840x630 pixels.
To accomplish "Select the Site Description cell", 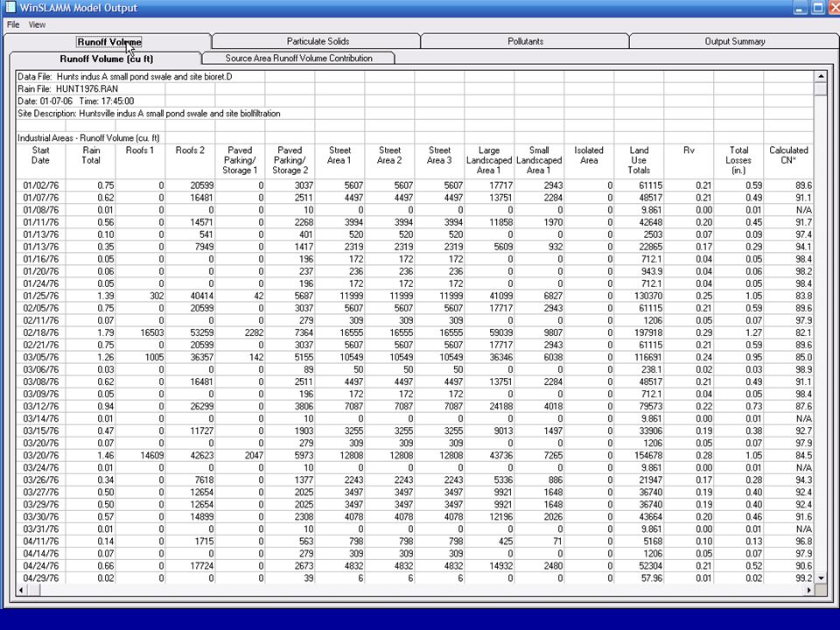I will 149,114.
